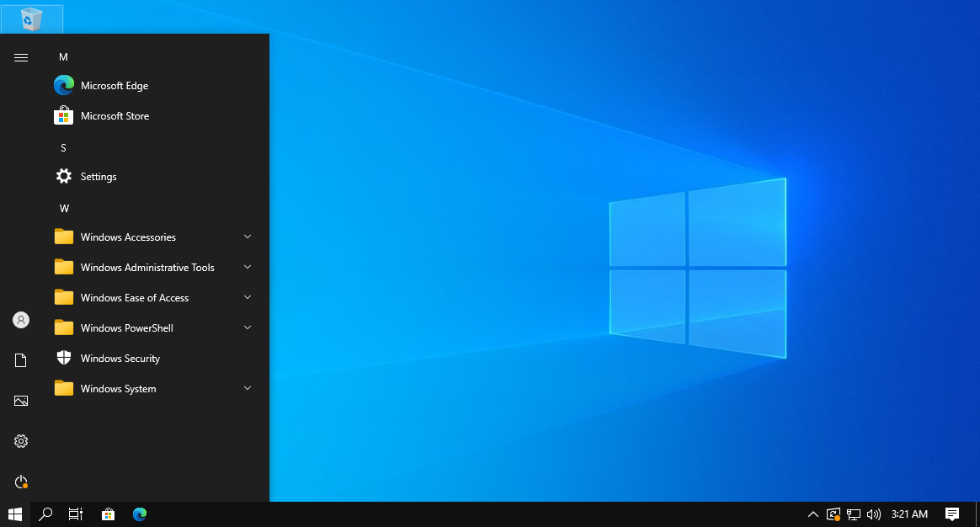Click the Windows PowerShell folder label
The height and width of the screenshot is (527, 980).
[127, 328]
